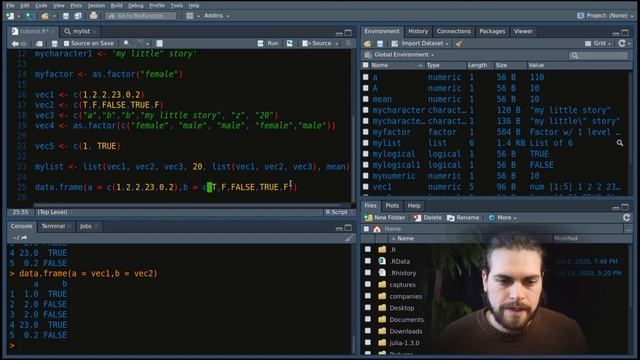Switch Grid view dropdown
Viewport: 640px width, 360px height.
point(598,43)
